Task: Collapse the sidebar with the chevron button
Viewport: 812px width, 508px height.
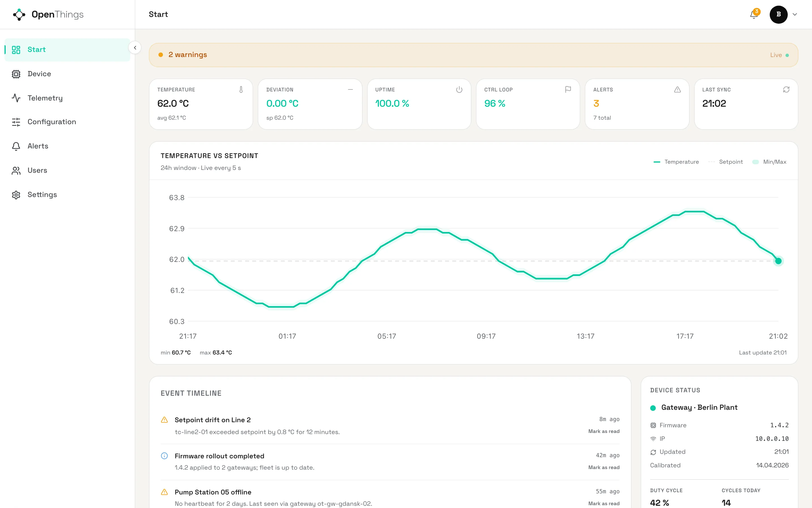Action: [135, 48]
